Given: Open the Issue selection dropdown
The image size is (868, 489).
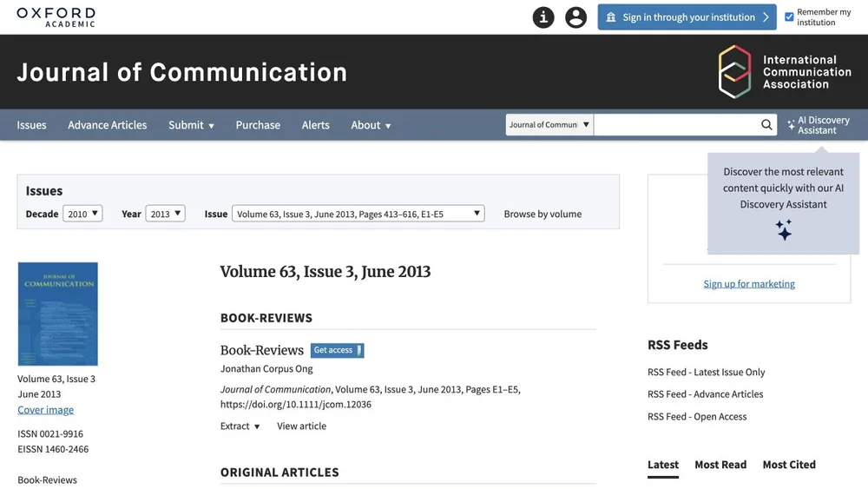Looking at the screenshot, I should [358, 214].
